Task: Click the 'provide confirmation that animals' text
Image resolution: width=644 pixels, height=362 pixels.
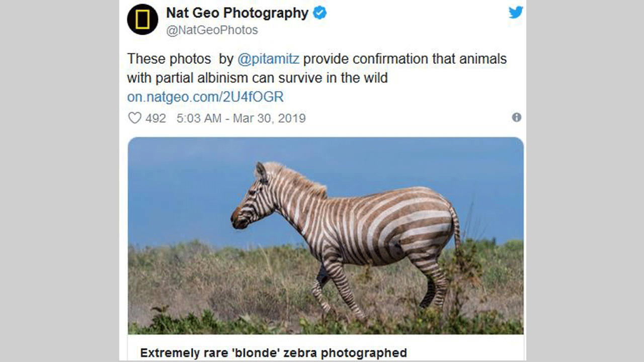Action: coord(405,59)
